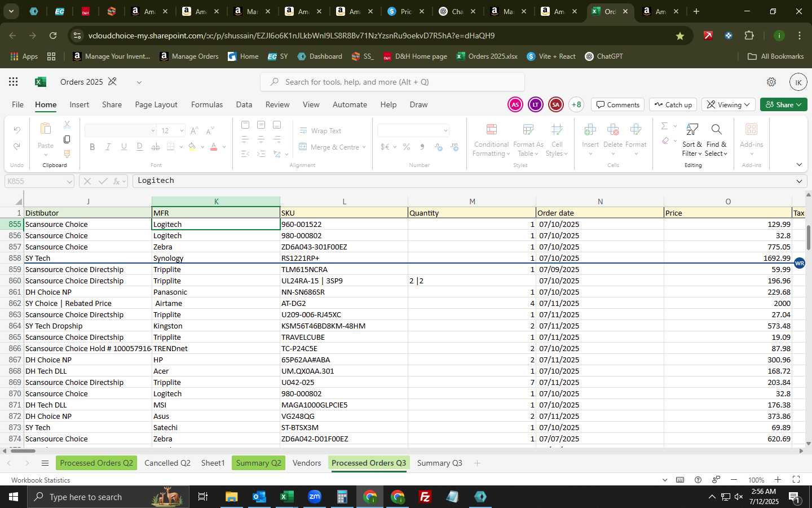Expand the status bar customize chevron
Image resolution: width=812 pixels, height=508 pixels.
[665, 480]
